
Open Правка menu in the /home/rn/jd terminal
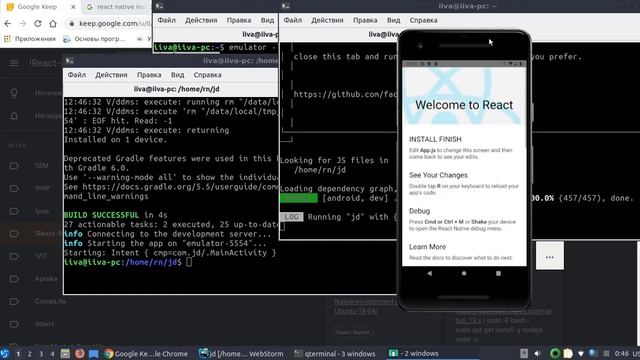(x=149, y=75)
